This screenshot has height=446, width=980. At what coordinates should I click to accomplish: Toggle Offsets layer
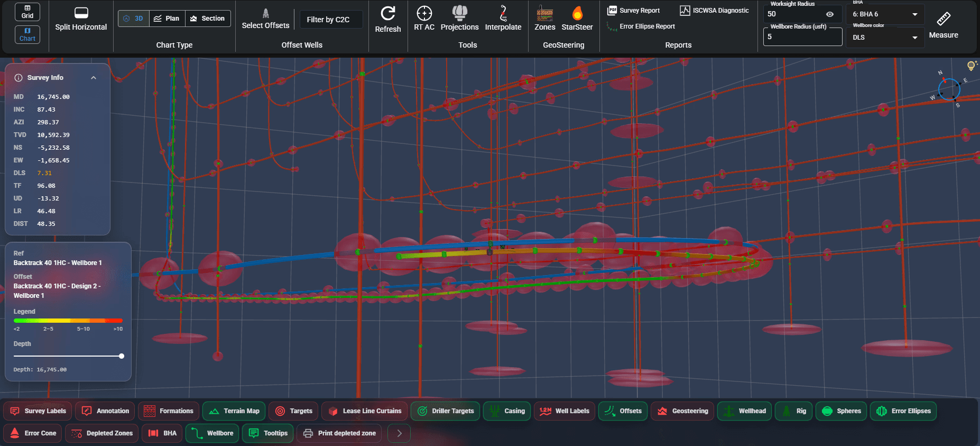[623, 411]
